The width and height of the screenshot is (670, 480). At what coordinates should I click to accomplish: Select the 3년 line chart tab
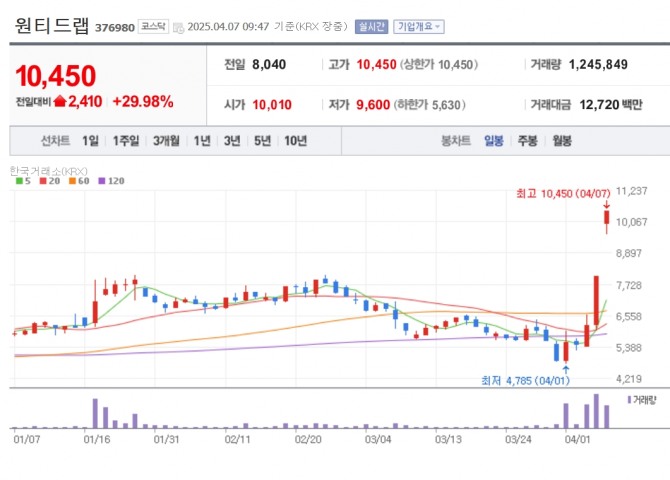tap(232, 141)
